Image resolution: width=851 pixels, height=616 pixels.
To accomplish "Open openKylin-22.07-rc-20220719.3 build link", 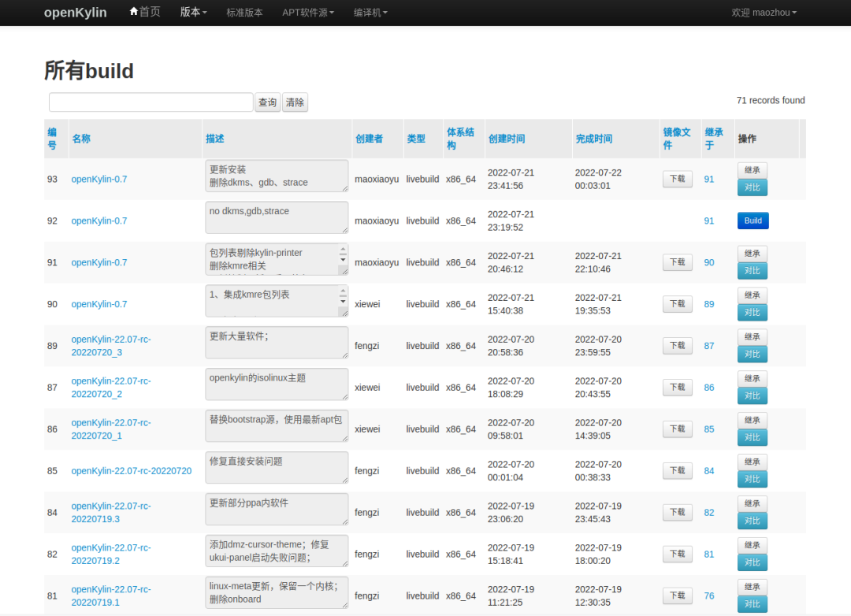I will [x=111, y=512].
